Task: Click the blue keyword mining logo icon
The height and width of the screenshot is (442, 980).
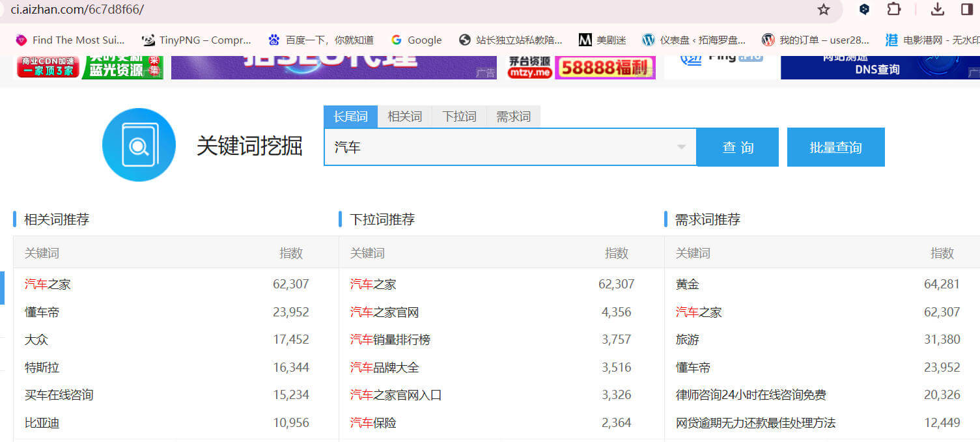Action: (139, 145)
